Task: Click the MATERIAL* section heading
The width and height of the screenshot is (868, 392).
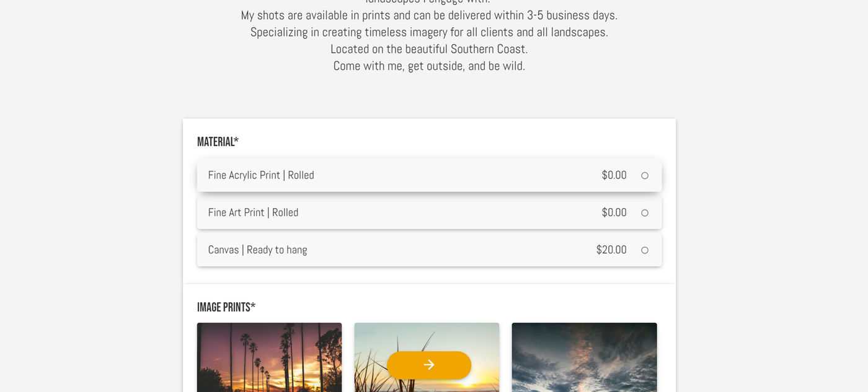Action: [218, 142]
